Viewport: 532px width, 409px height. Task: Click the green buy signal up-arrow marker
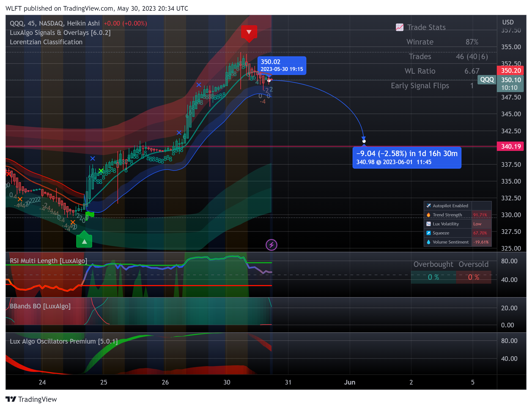point(84,240)
